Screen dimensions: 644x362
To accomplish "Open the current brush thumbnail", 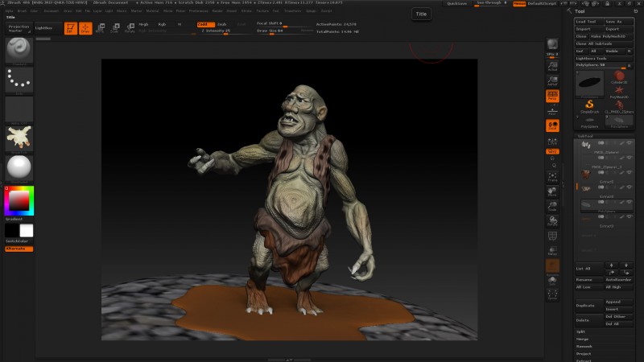I will pos(19,51).
